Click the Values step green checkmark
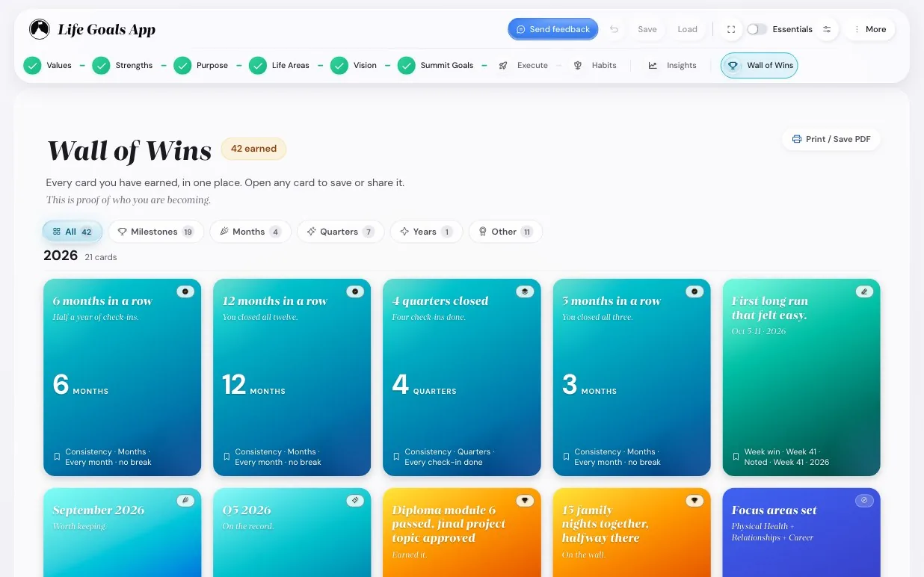924x577 pixels. point(32,66)
